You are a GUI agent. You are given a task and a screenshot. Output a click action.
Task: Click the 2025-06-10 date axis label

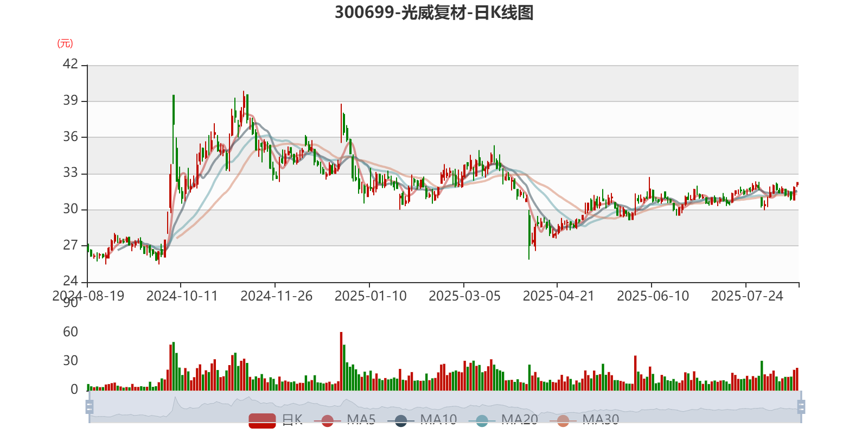653,296
